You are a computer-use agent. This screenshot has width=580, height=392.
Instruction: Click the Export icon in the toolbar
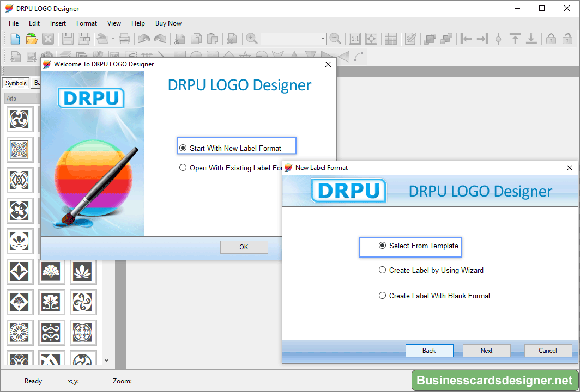coord(102,39)
